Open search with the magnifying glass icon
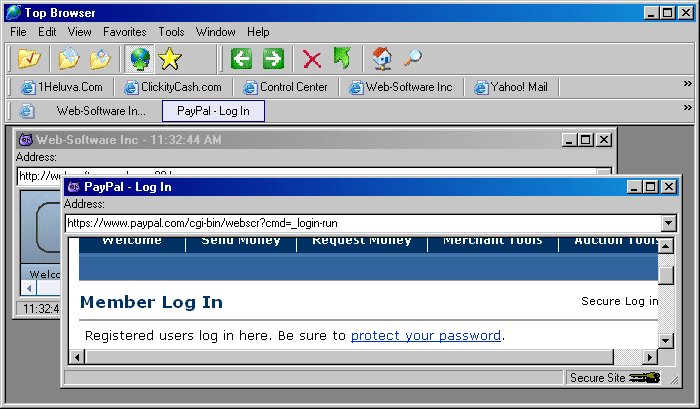Image resolution: width=700 pixels, height=409 pixels. tap(413, 58)
